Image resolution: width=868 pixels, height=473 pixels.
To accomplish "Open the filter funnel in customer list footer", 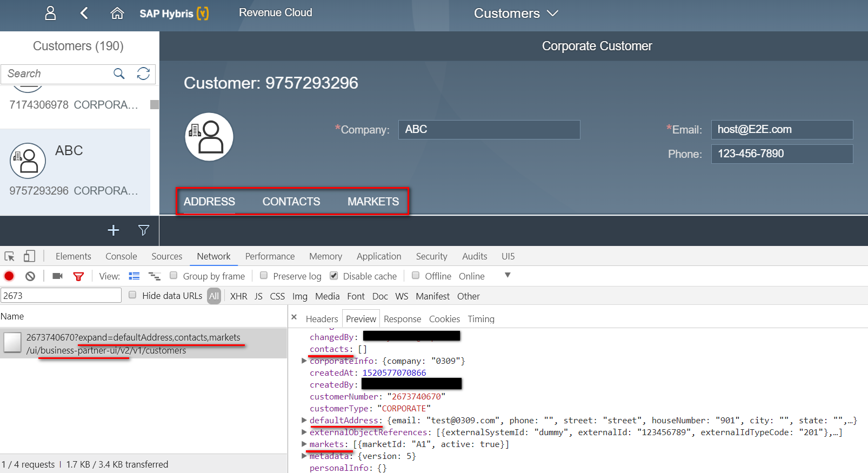I will 144,230.
